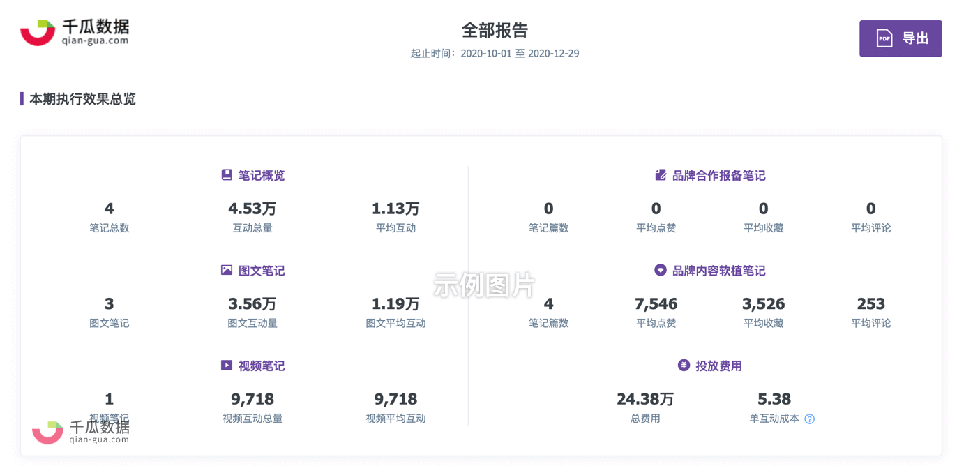Click the 5.38 cost per interaction value
This screenshot has height=466, width=980.
774,399
